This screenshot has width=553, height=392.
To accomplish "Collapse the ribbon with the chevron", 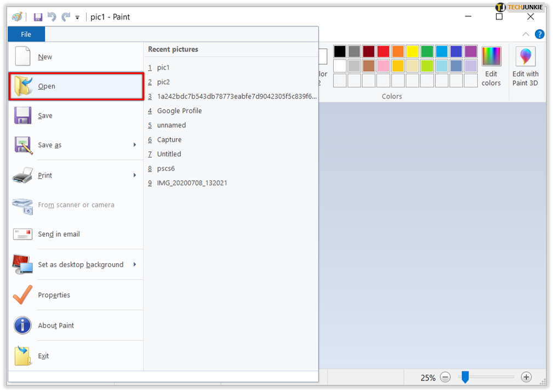I will tap(526, 34).
